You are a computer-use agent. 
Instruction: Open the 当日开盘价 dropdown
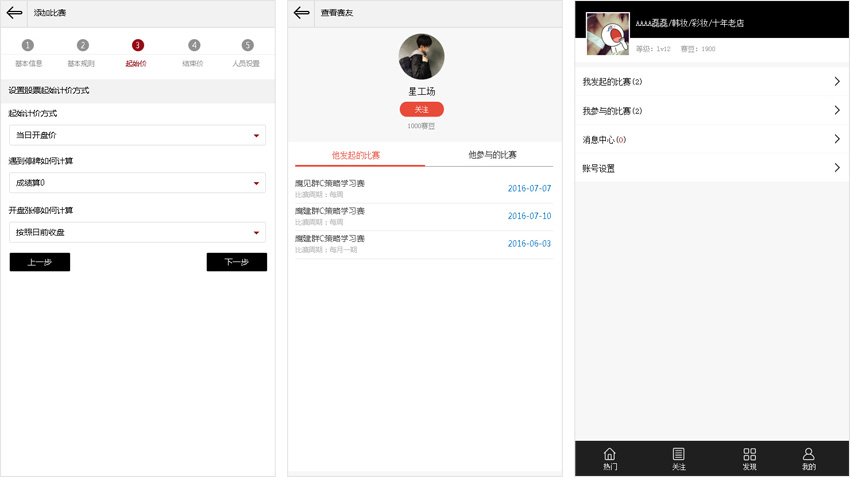coord(137,135)
